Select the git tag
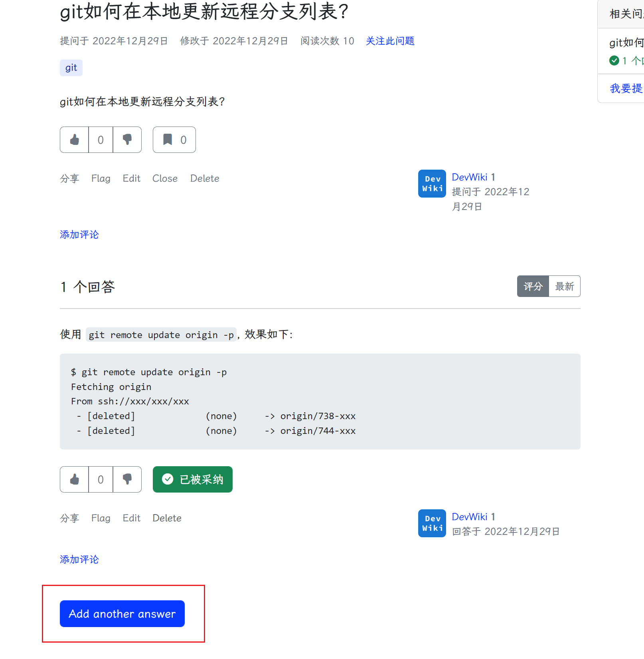Viewport: 644px width, 659px height. pos(71,68)
